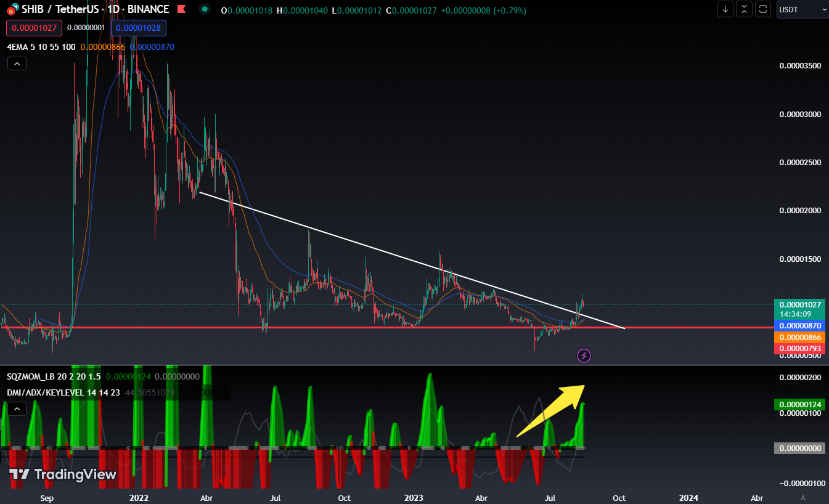Click the orange 0.00000866 price axis tag
829x504 pixels.
coord(801,338)
